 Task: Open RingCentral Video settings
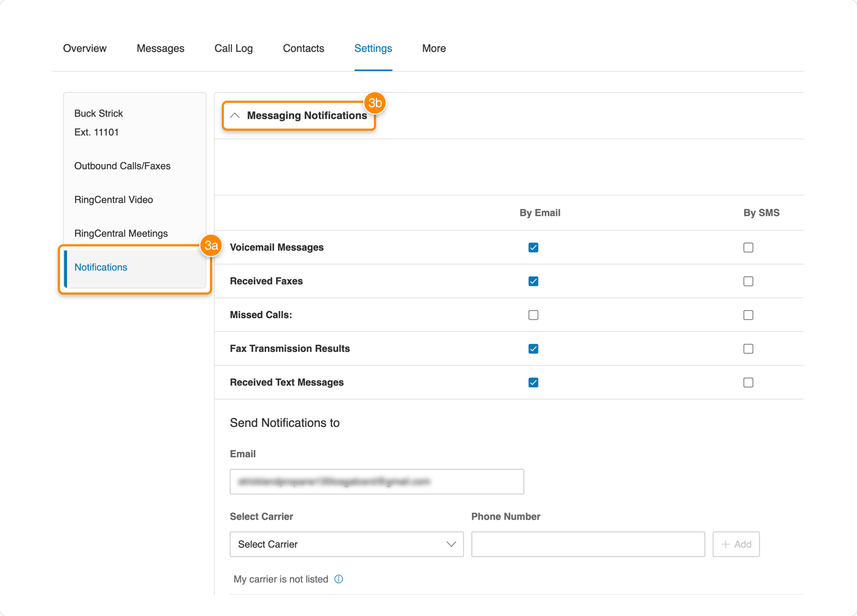(114, 200)
